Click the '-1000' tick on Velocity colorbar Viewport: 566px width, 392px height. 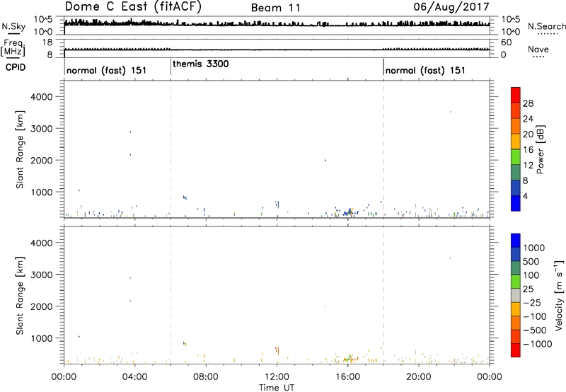[x=537, y=344]
